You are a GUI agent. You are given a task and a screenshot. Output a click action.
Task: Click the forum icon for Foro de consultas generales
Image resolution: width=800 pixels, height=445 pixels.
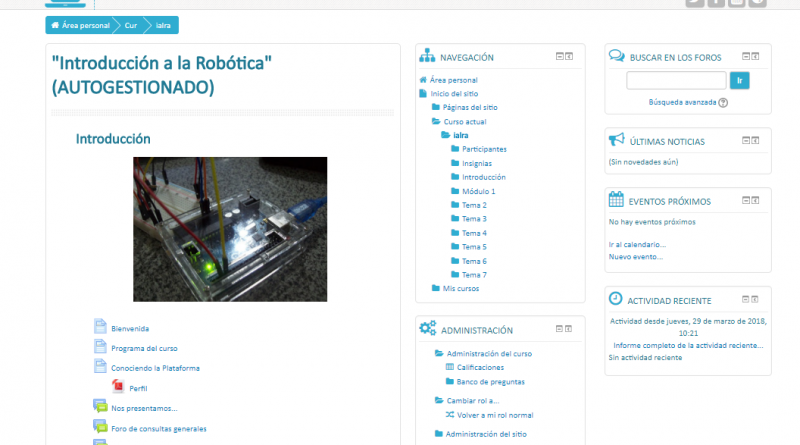tap(99, 428)
